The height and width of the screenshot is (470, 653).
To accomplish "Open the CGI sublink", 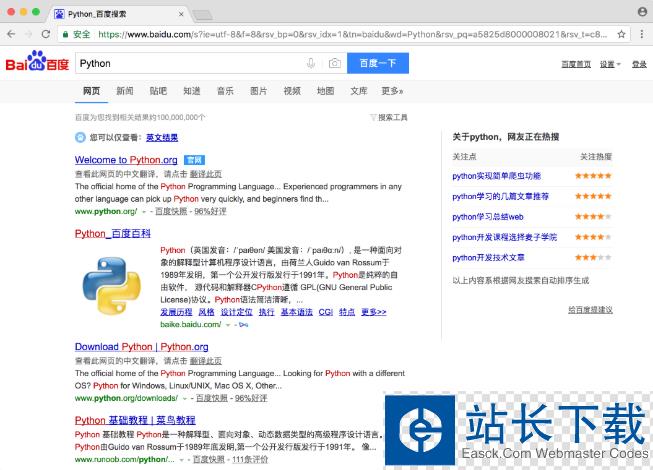I will point(326,312).
